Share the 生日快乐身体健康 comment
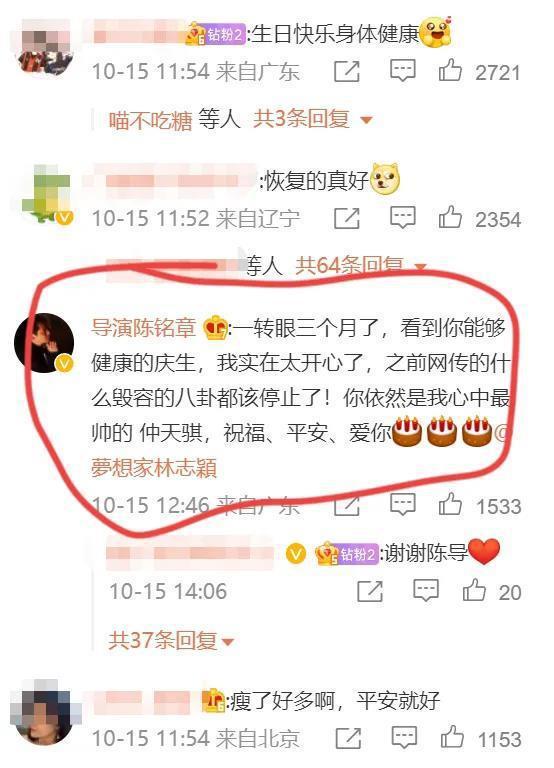 point(346,72)
